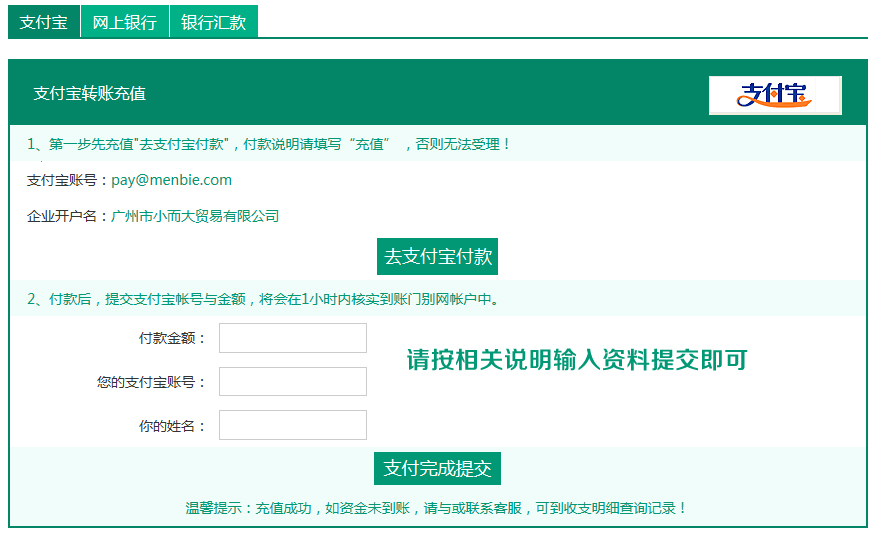Image resolution: width=888 pixels, height=547 pixels.
Task: Focus the 付款金额 input field
Action: pos(293,338)
